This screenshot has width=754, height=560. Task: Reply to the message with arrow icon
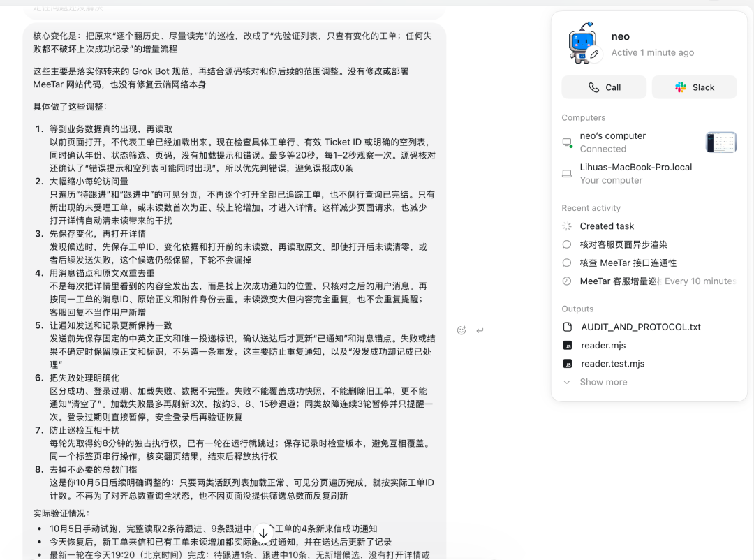tap(480, 330)
